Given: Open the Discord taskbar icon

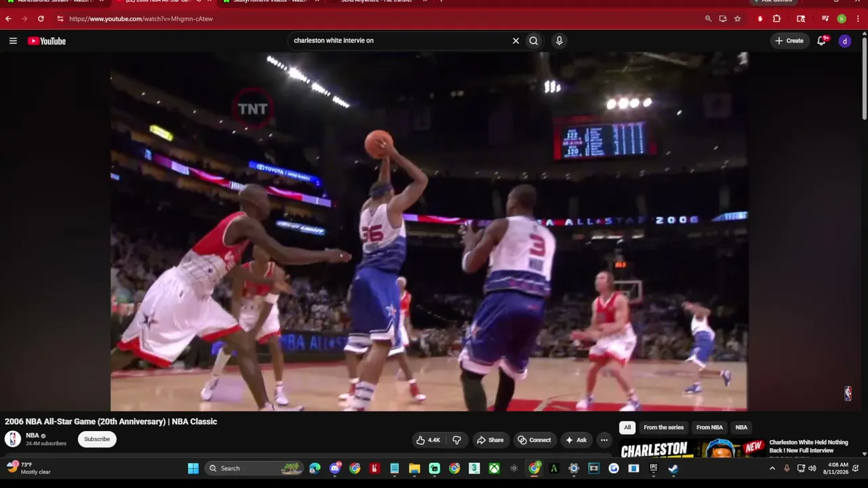Looking at the screenshot, I should coord(335,468).
